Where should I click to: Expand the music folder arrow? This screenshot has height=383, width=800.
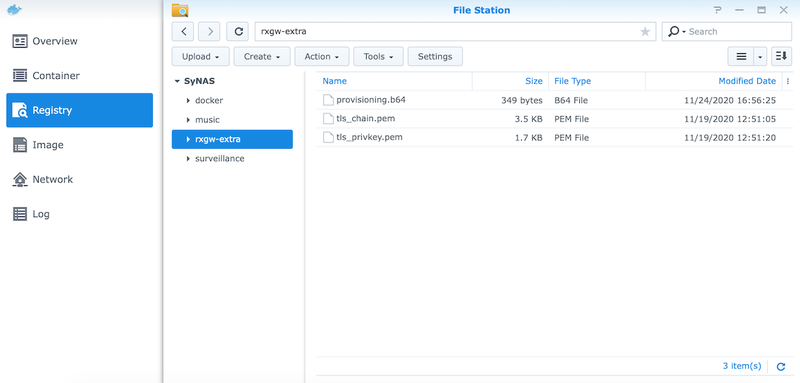click(x=188, y=120)
